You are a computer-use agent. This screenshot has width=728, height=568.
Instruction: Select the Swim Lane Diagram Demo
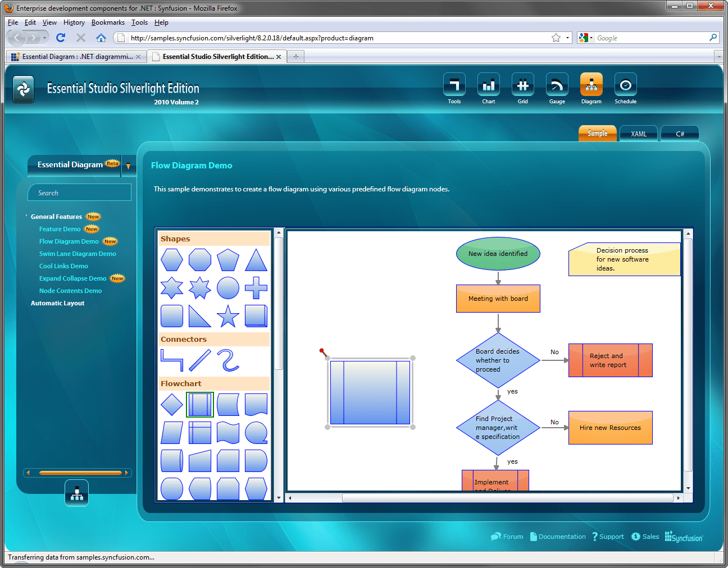point(78,254)
